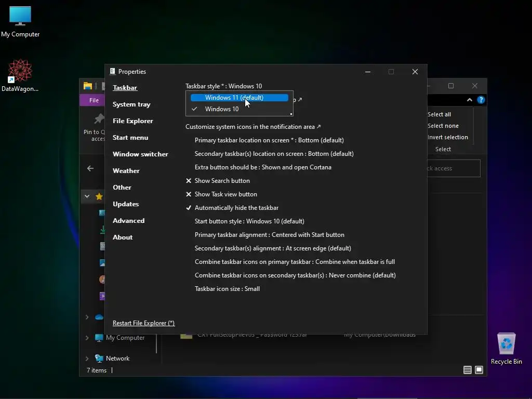Open the Other section
Screen dimensions: 532x399
122,187
